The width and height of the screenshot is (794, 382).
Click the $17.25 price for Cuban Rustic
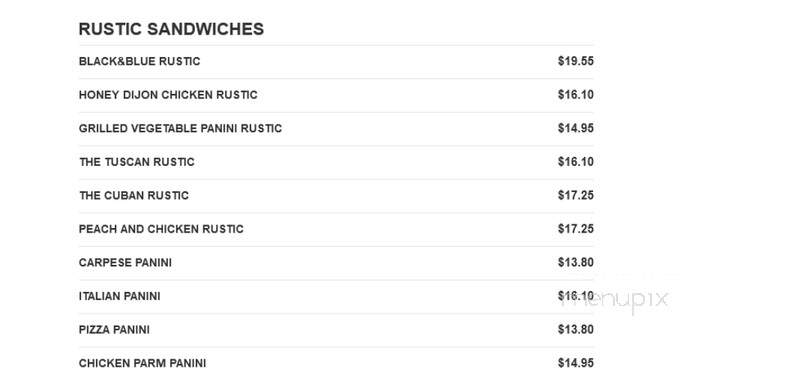(576, 196)
